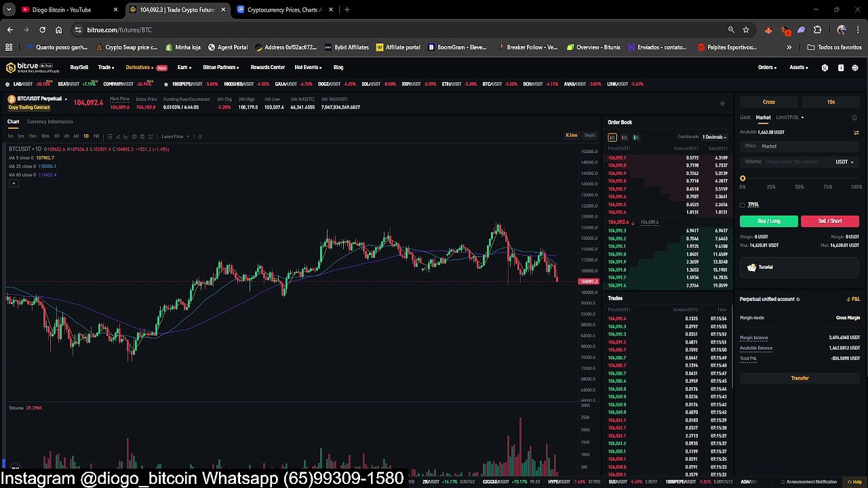Image resolution: width=868 pixels, height=488 pixels.
Task: Expand the Limit TP/SL order type dropdown
Action: tap(790, 118)
